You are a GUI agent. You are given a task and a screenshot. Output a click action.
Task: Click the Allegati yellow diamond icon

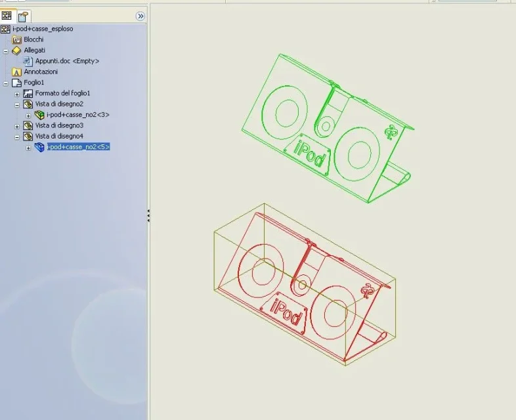click(x=16, y=51)
